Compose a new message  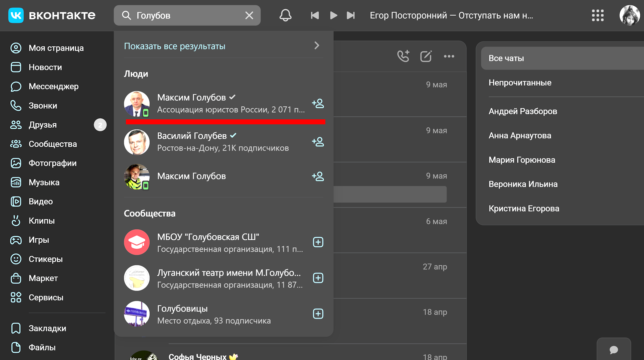tap(426, 56)
